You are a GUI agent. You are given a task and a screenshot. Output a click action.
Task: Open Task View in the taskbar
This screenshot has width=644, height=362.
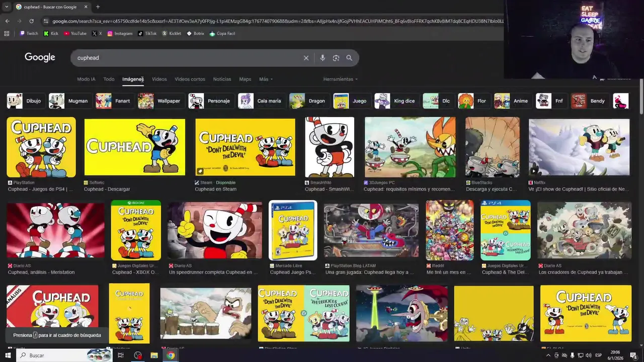(x=121, y=355)
